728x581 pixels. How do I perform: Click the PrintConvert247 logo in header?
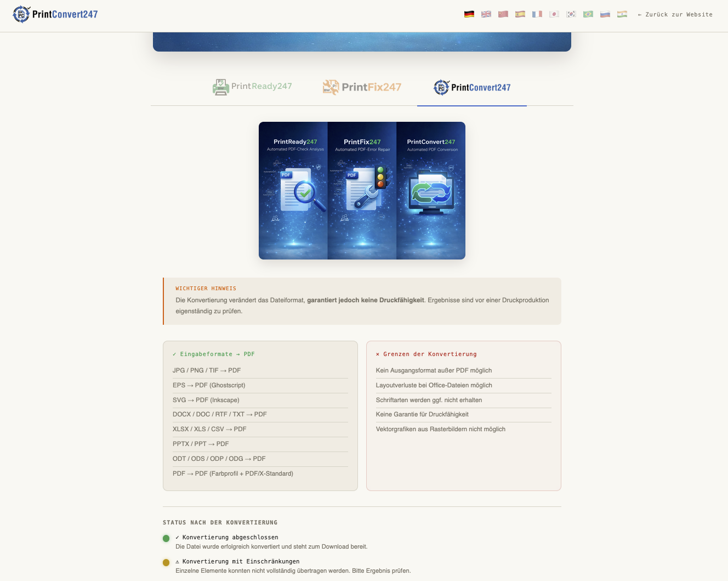(x=55, y=14)
